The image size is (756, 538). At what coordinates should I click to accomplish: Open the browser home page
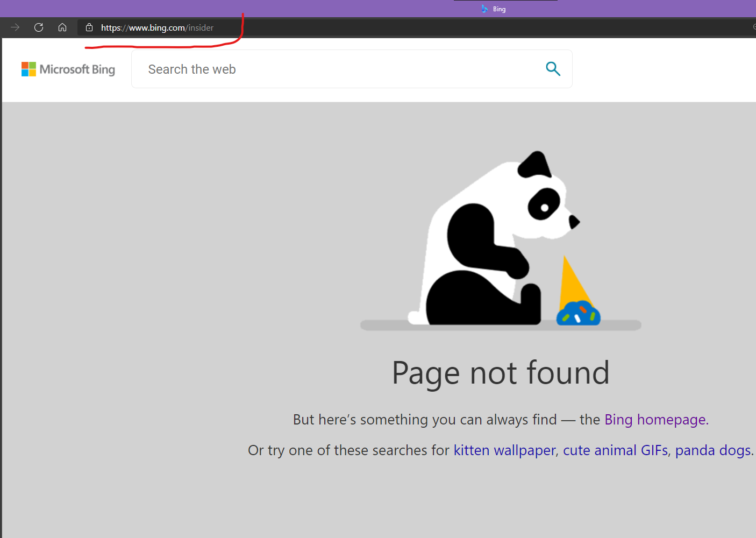pyautogui.click(x=62, y=27)
